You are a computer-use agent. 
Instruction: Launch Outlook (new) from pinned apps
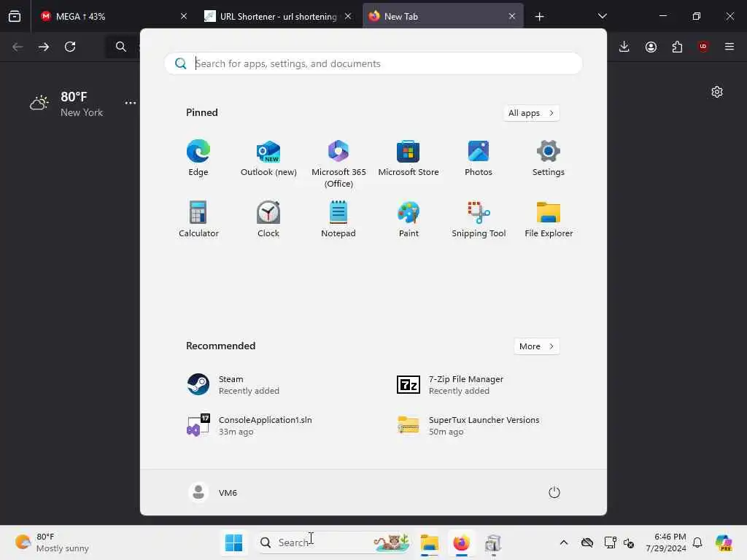point(268,158)
